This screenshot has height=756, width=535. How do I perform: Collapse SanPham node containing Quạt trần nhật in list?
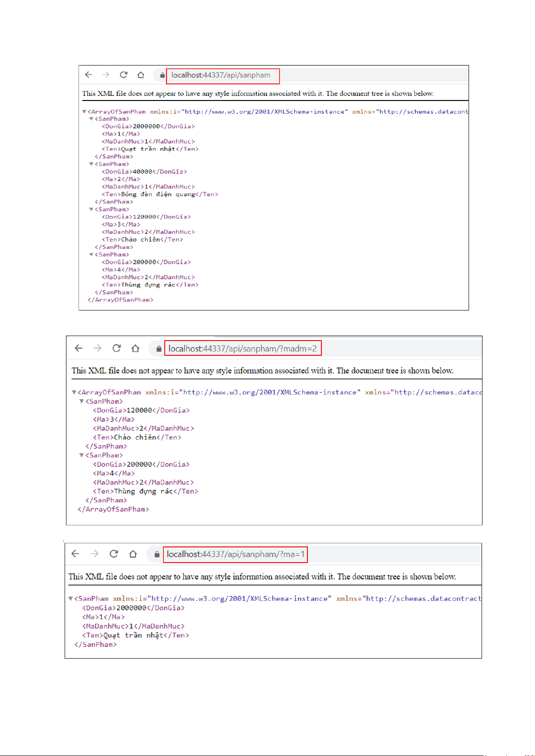pyautogui.click(x=91, y=119)
